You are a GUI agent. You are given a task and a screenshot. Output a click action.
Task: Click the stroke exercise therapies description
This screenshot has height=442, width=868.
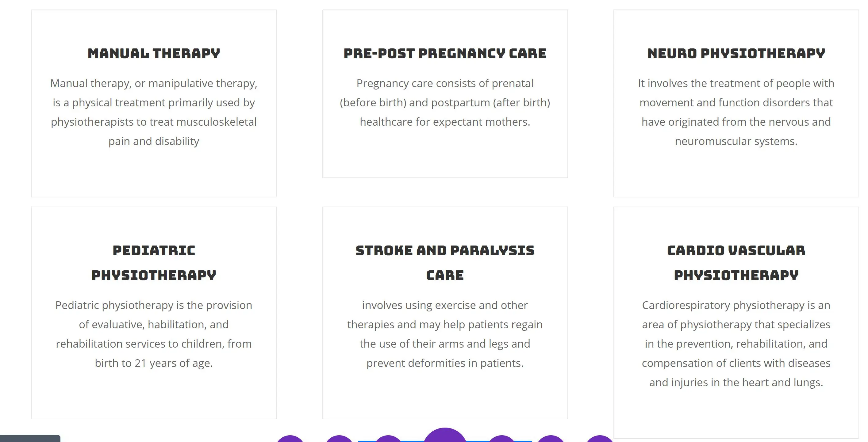click(x=445, y=334)
